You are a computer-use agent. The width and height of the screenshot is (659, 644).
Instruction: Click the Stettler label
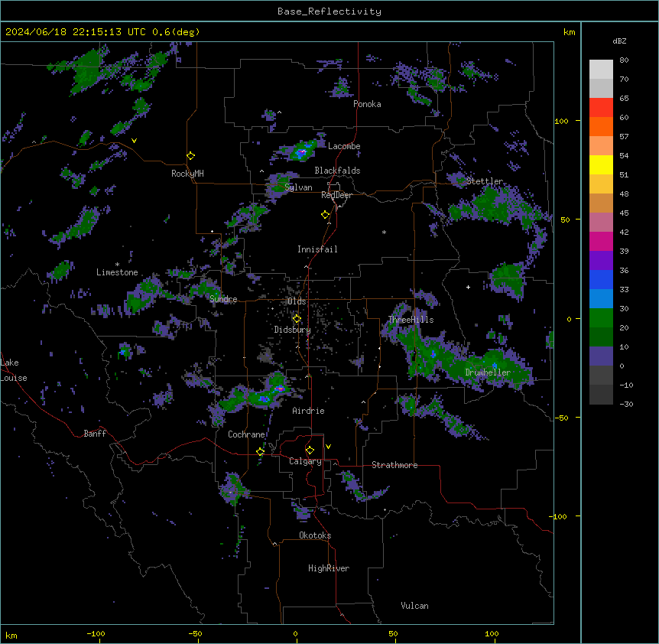[x=485, y=181]
